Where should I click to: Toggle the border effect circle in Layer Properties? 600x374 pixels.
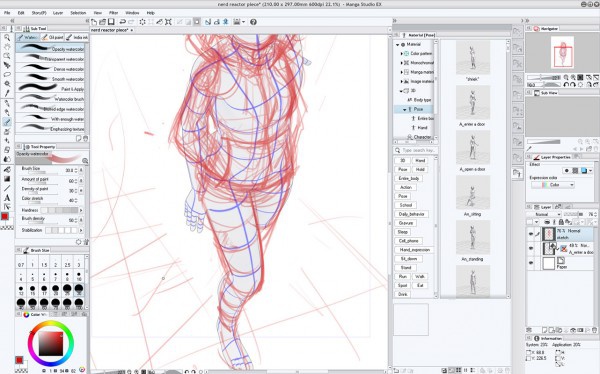(x=567, y=171)
